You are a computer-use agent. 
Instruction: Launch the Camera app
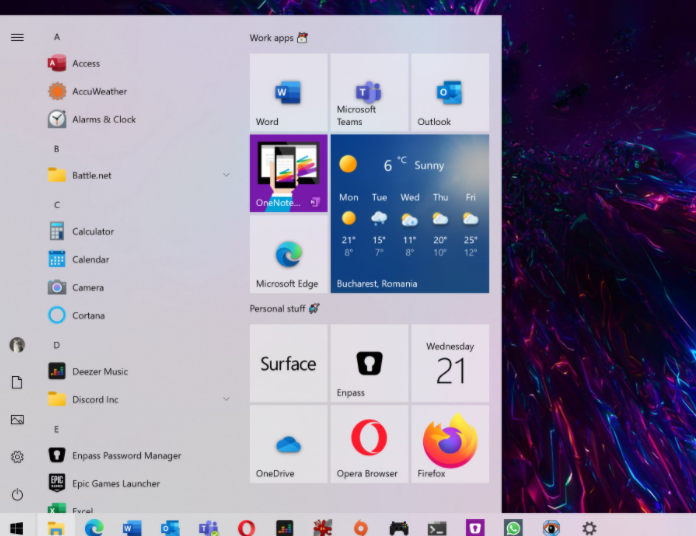[138, 287]
